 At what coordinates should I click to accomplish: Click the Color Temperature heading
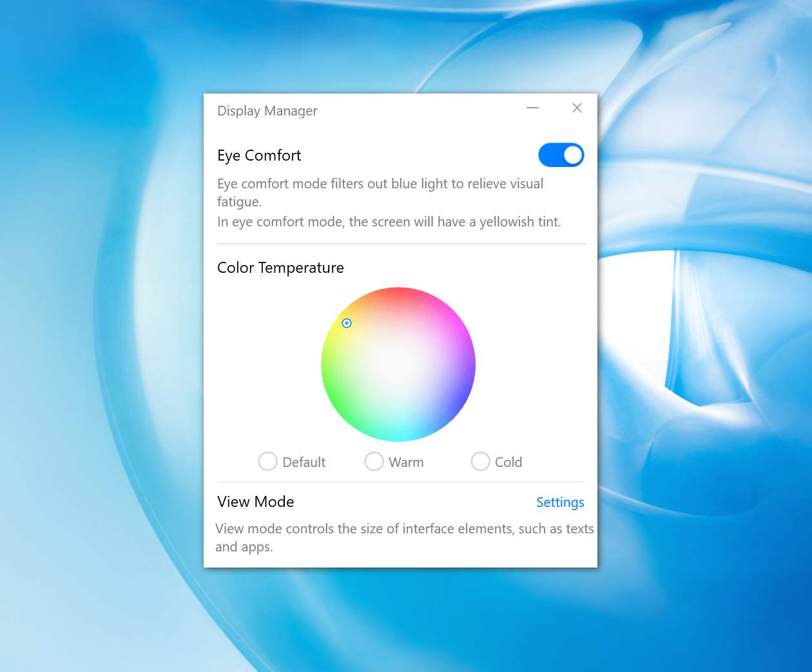pos(280,268)
